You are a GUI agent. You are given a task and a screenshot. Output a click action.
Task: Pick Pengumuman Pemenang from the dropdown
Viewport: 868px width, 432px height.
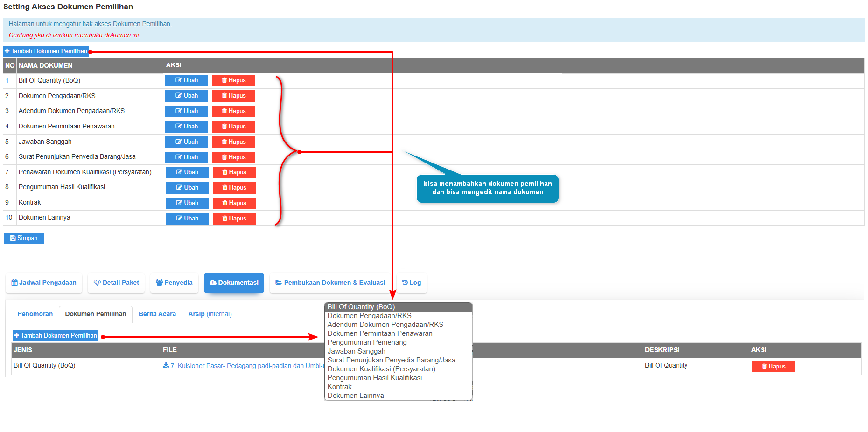pyautogui.click(x=399, y=342)
